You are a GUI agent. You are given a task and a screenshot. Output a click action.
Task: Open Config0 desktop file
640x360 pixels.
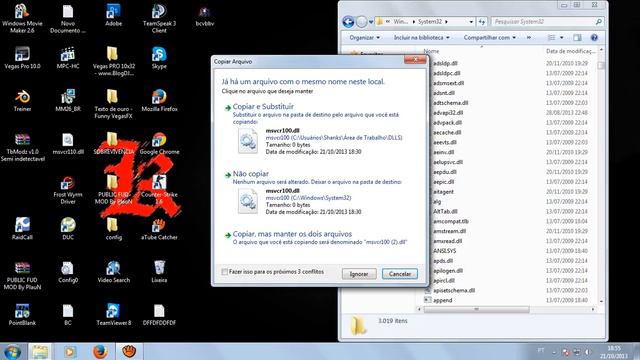[68, 271]
